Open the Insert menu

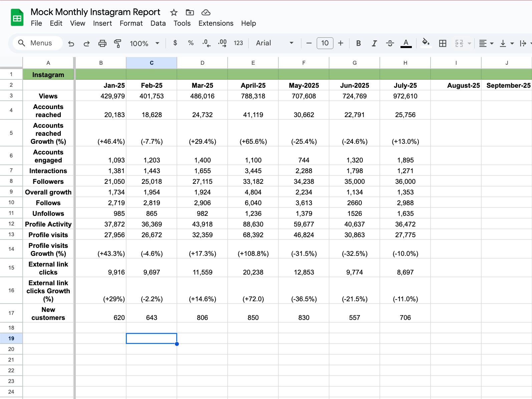[x=102, y=23]
